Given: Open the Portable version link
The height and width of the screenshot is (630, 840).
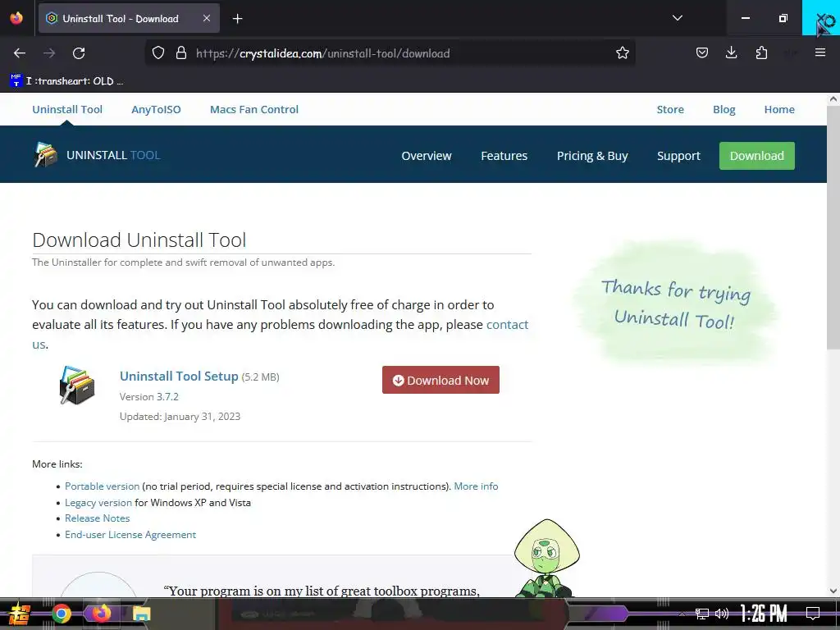Looking at the screenshot, I should click(x=102, y=486).
